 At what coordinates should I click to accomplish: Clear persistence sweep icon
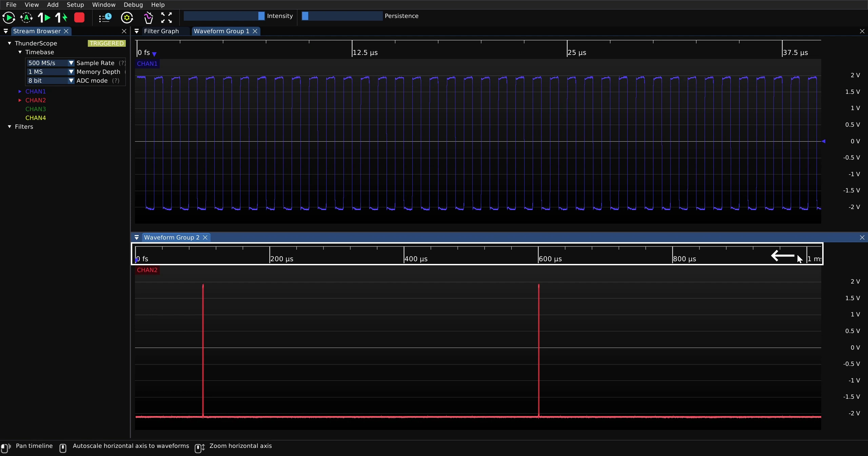click(x=148, y=18)
